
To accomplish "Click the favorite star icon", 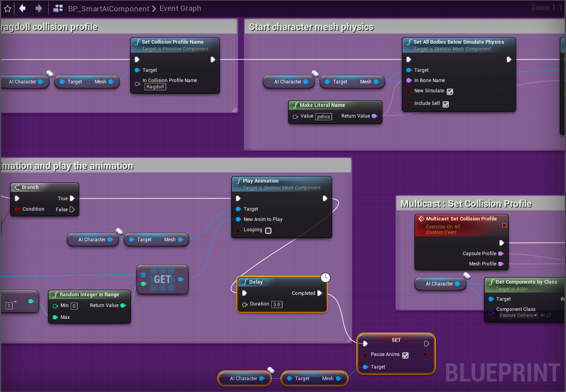I will click(x=7, y=9).
